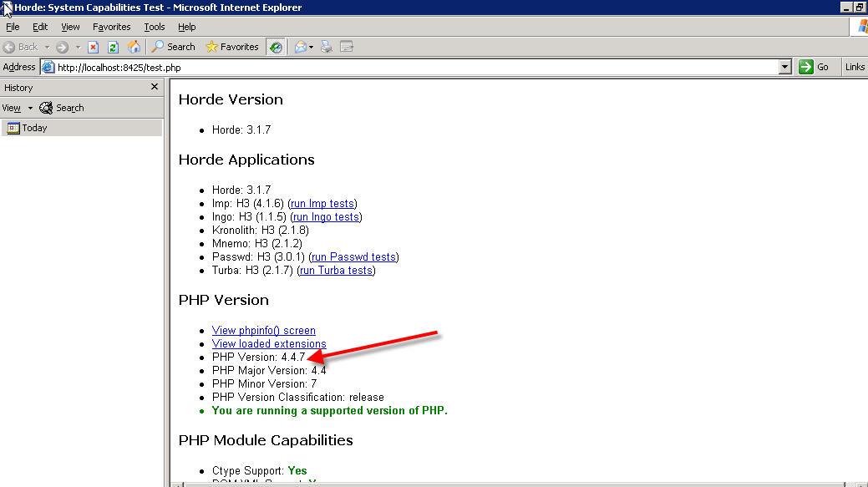Click the green Go button
Screen dimensions: 868x487
(814, 67)
